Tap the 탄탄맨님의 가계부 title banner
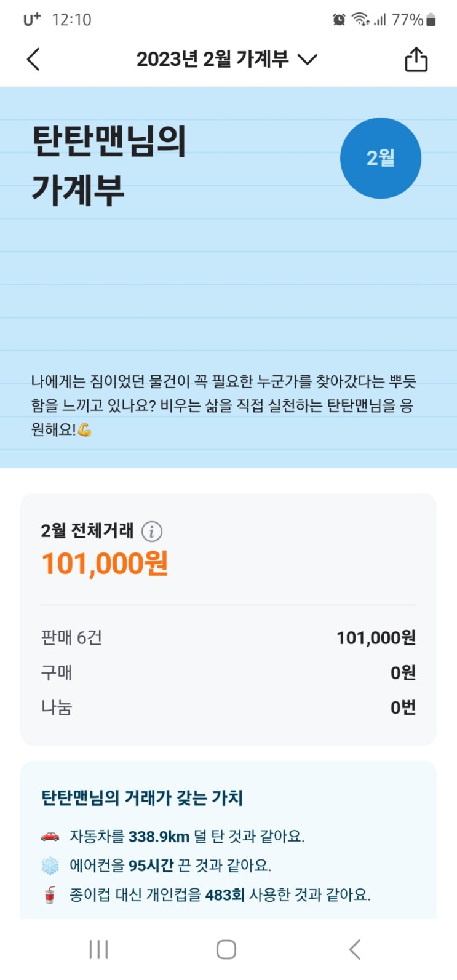The width and height of the screenshot is (457, 980). coord(108,165)
